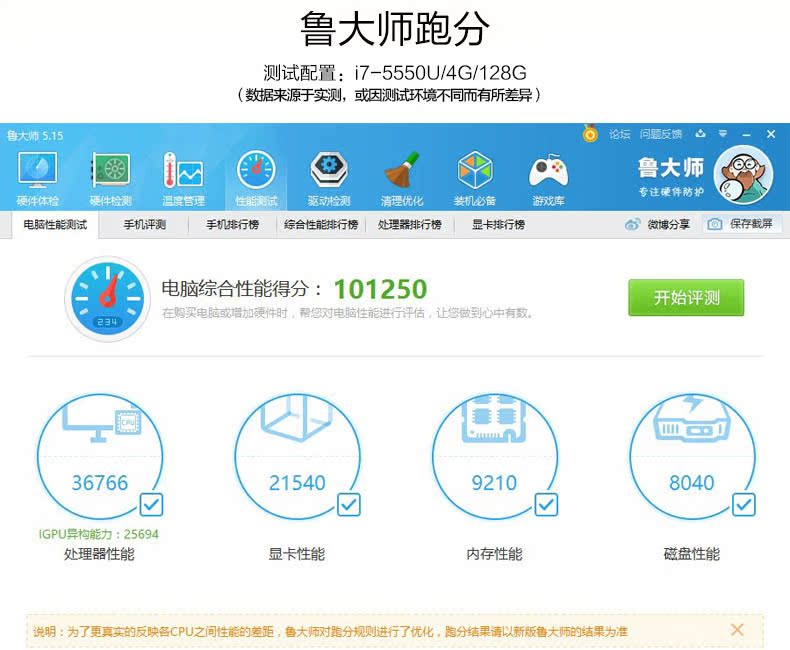790x650 pixels.
Task: Click the 处理器性能 label
Action: click(99, 554)
